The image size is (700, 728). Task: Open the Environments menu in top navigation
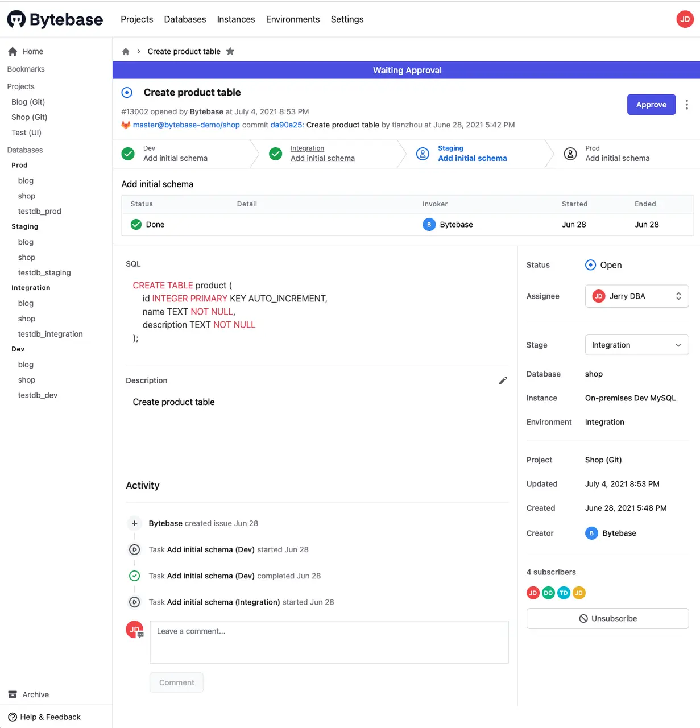click(x=293, y=19)
